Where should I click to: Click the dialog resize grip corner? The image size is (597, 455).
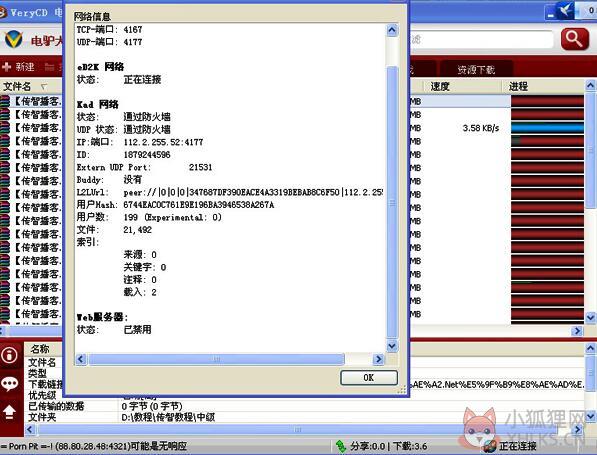point(402,390)
